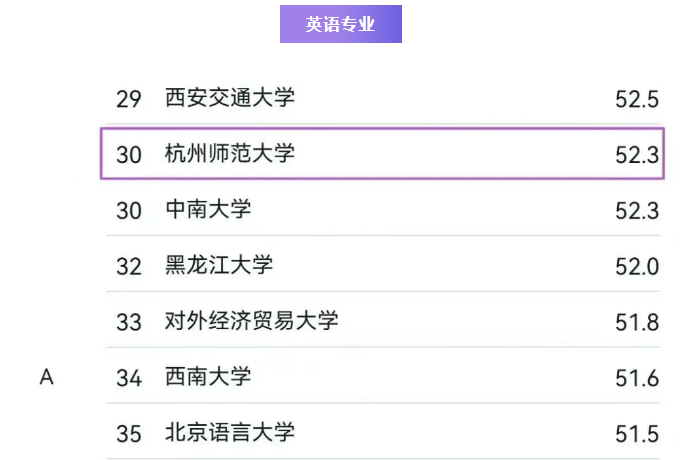Click the letter A grade label
Viewport: 685px width, 460px height.
[45, 377]
